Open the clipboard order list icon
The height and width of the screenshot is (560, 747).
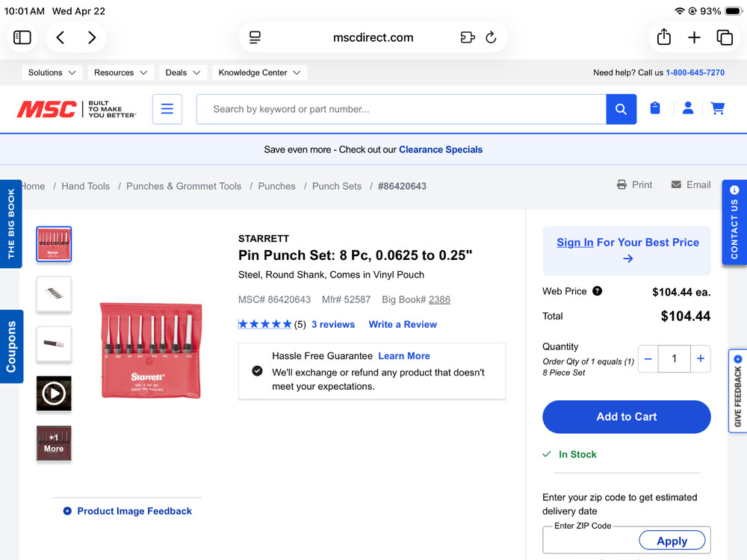click(655, 108)
